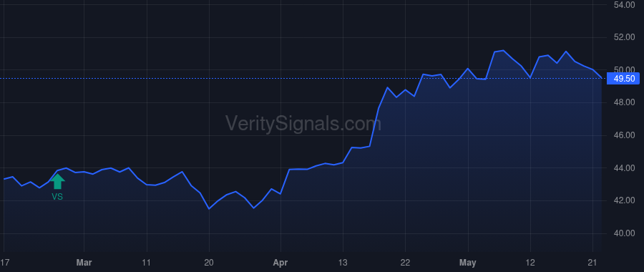This screenshot has width=644, height=272.
Task: Click the 13 date label on time axis
Action: tap(343, 263)
